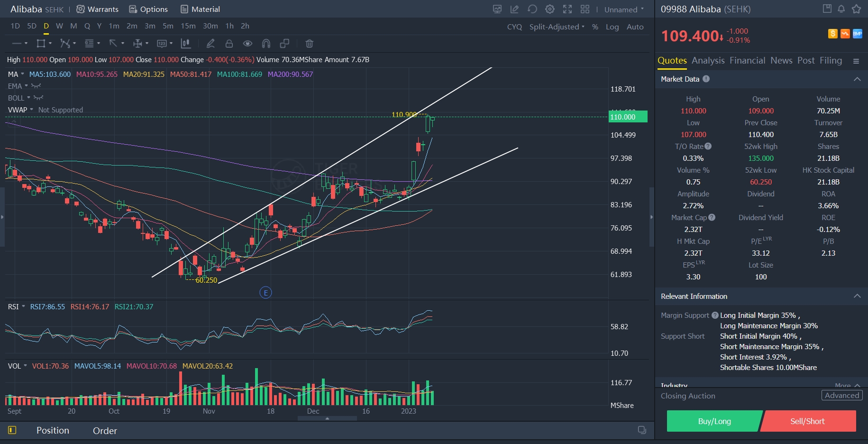
Task: Open the Split-Adjusted dropdown
Action: [557, 27]
